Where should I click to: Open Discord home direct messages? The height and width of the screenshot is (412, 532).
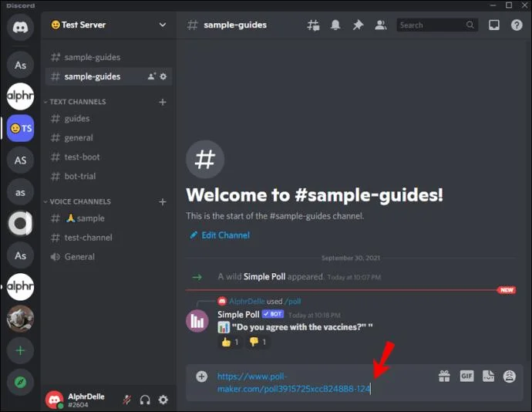[x=20, y=27]
